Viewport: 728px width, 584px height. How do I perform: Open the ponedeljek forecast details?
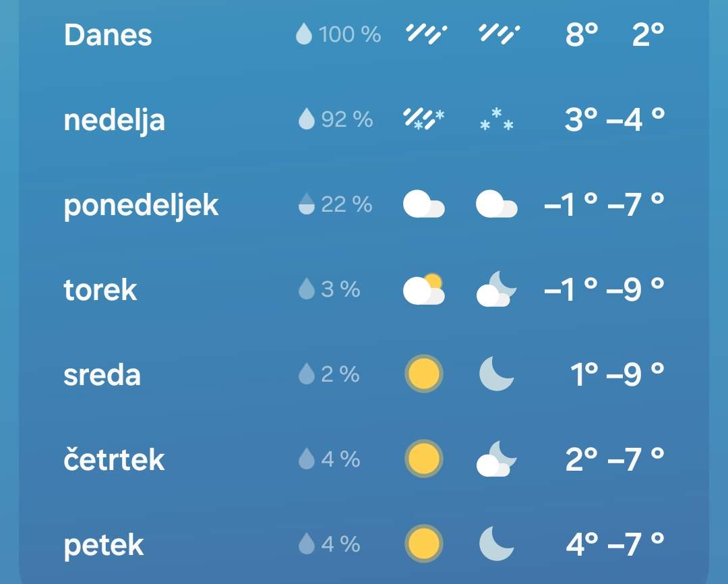364,204
